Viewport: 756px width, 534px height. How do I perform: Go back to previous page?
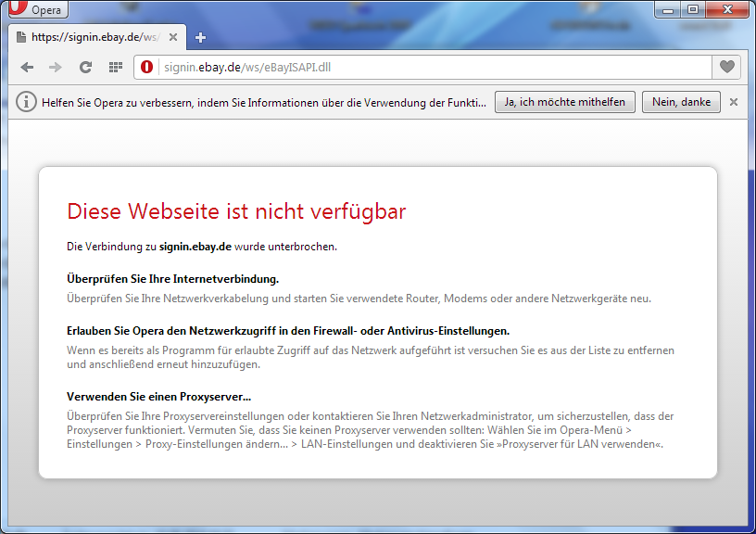coord(27,67)
